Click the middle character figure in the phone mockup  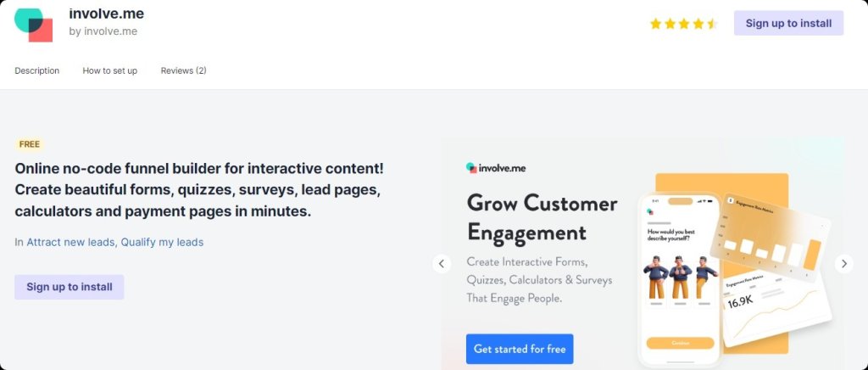pos(681,277)
